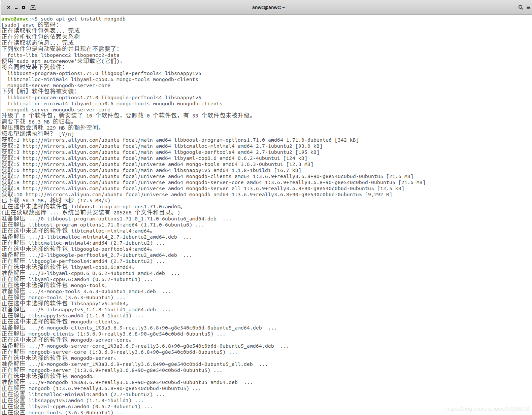Open terminal search
This screenshot has height=415, width=532.
click(521, 7)
